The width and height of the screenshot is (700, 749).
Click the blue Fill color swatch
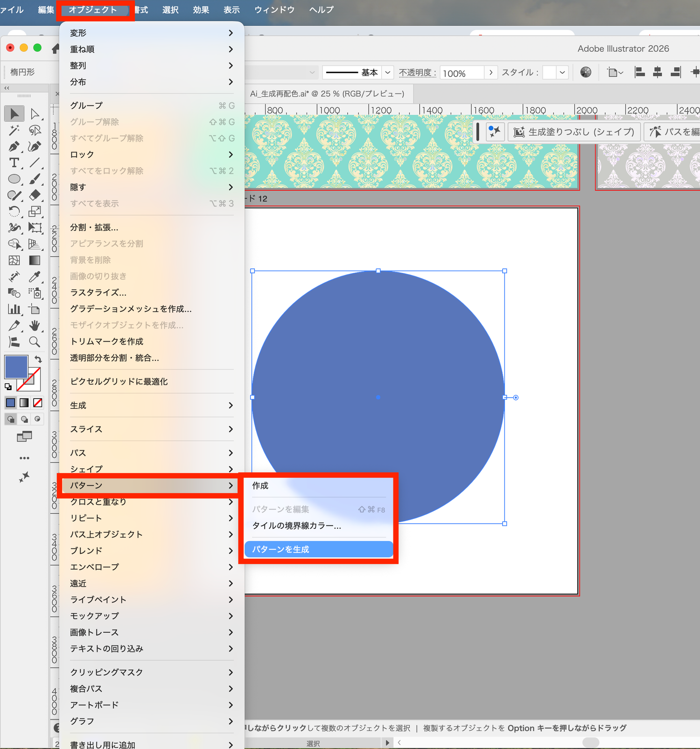16,367
